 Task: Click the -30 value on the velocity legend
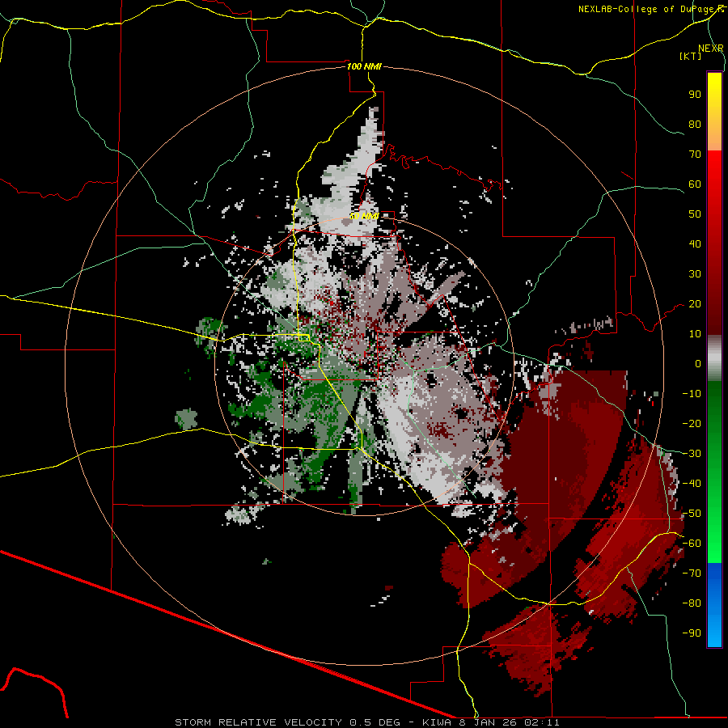click(692, 454)
